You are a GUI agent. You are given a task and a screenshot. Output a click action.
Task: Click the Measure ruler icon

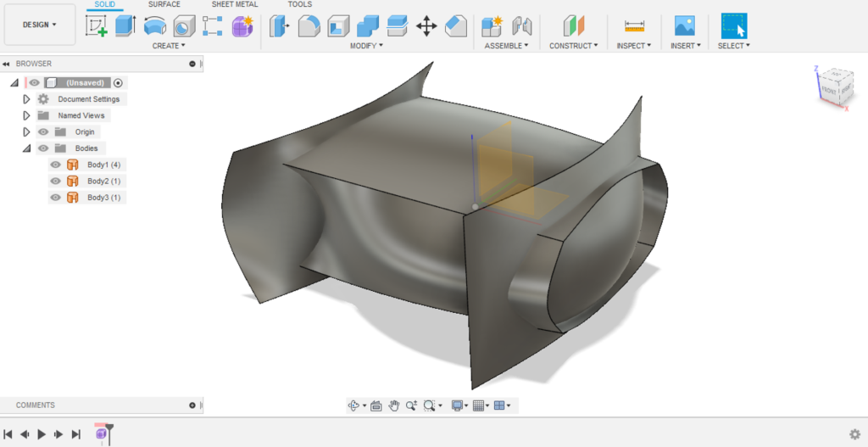[634, 26]
